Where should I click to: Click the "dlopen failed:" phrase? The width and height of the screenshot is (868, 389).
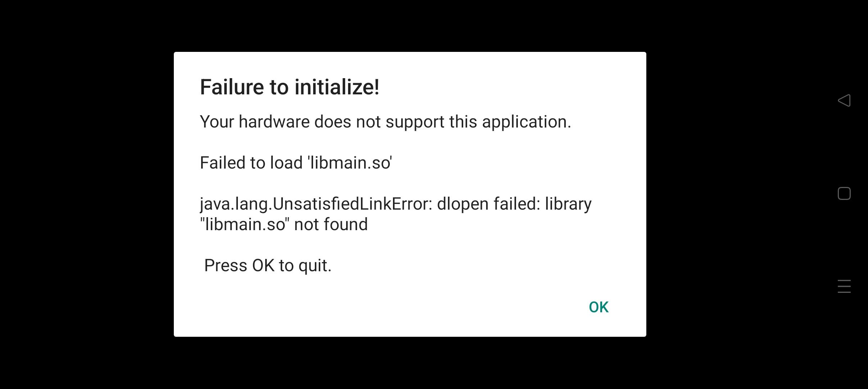pyautogui.click(x=489, y=204)
